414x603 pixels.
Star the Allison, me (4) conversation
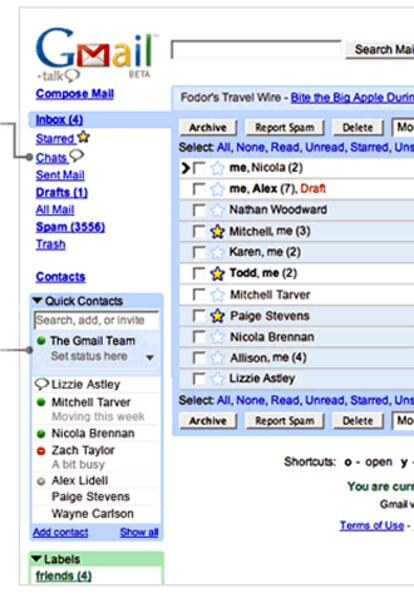point(217,358)
